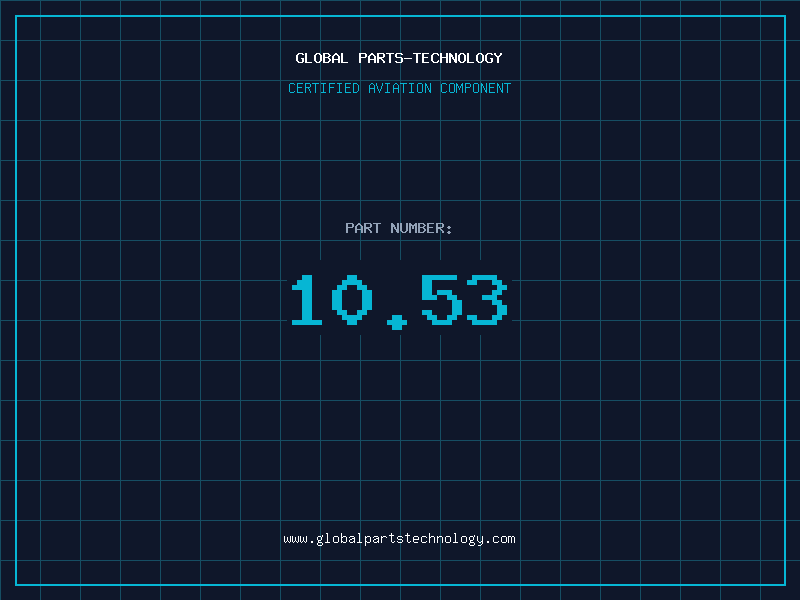The image size is (800, 600).
Task: Select the word NUMBER: in the label
Action: pyautogui.click(x=421, y=228)
